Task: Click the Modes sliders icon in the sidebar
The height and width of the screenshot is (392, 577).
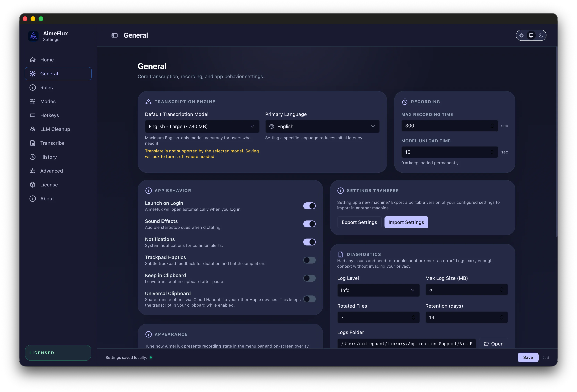Action: [32, 102]
